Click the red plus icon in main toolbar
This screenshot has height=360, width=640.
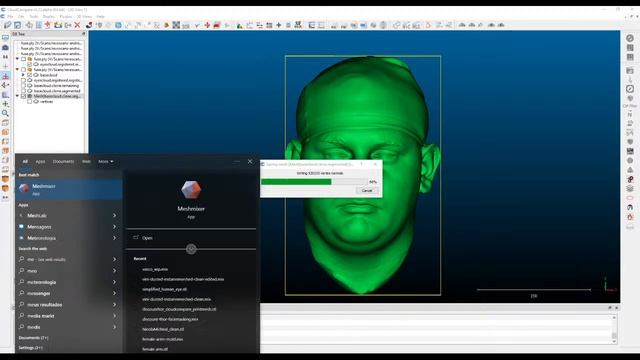point(207,25)
